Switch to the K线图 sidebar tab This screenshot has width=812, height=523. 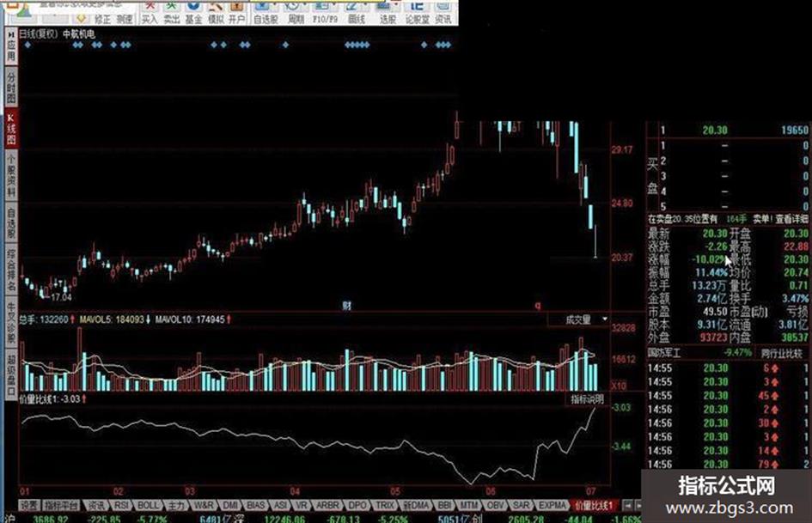tap(11, 129)
